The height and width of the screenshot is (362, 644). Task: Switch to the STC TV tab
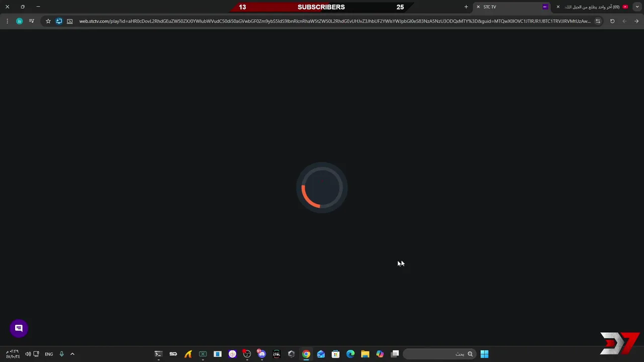[512, 7]
